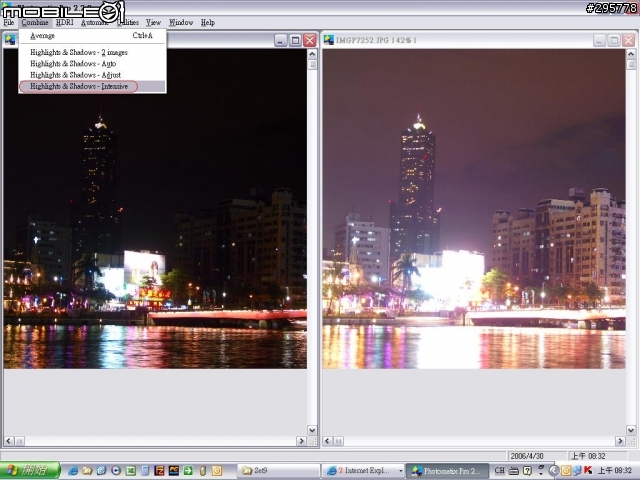The image size is (640, 480).
Task: Open the File menu
Action: [9, 22]
